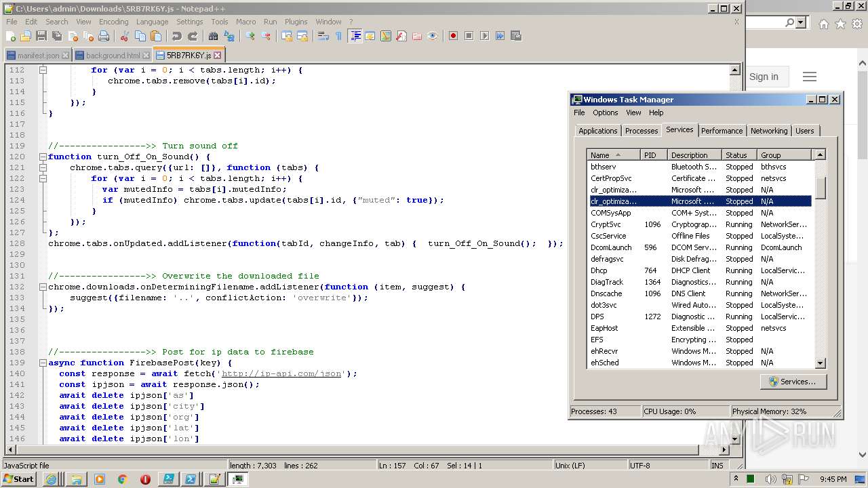Viewport: 868px width, 488px height.
Task: Sort services by Status column header
Action: tap(739, 155)
